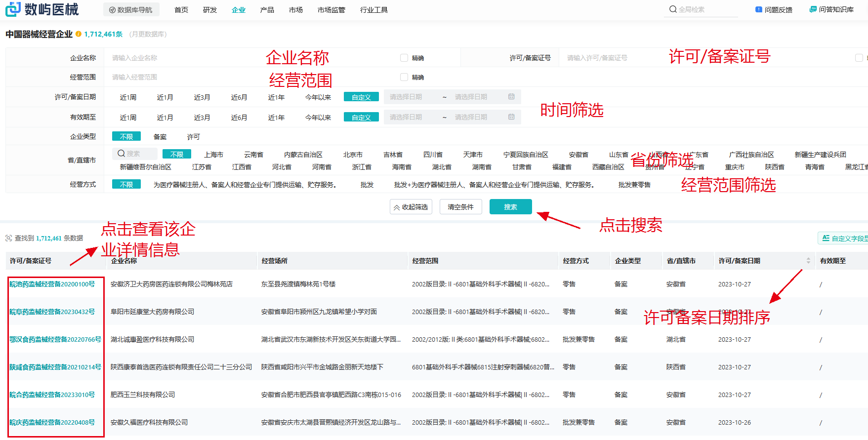The width and height of the screenshot is (868, 440).
Task: Tick the 精确 checkbox for 企业名称
Action: pyautogui.click(x=404, y=58)
